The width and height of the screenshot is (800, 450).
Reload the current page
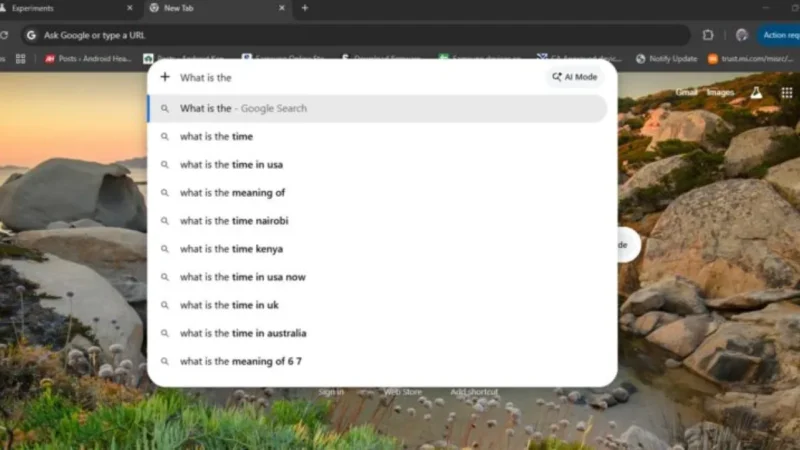pyautogui.click(x=4, y=35)
